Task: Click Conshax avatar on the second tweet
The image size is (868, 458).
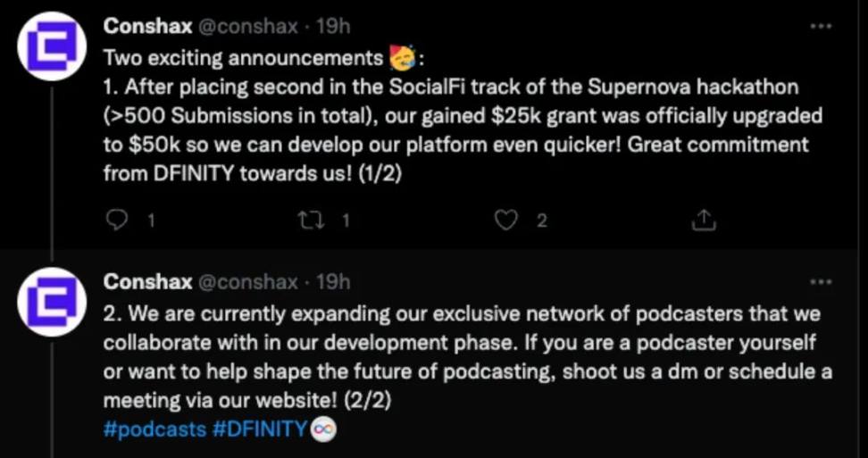Action: [x=52, y=301]
